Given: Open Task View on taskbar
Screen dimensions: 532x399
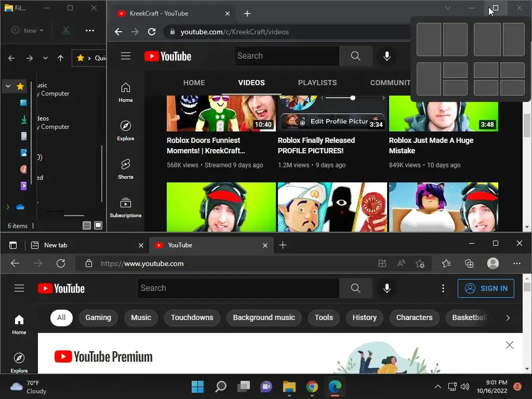Looking at the screenshot, I should tap(244, 387).
